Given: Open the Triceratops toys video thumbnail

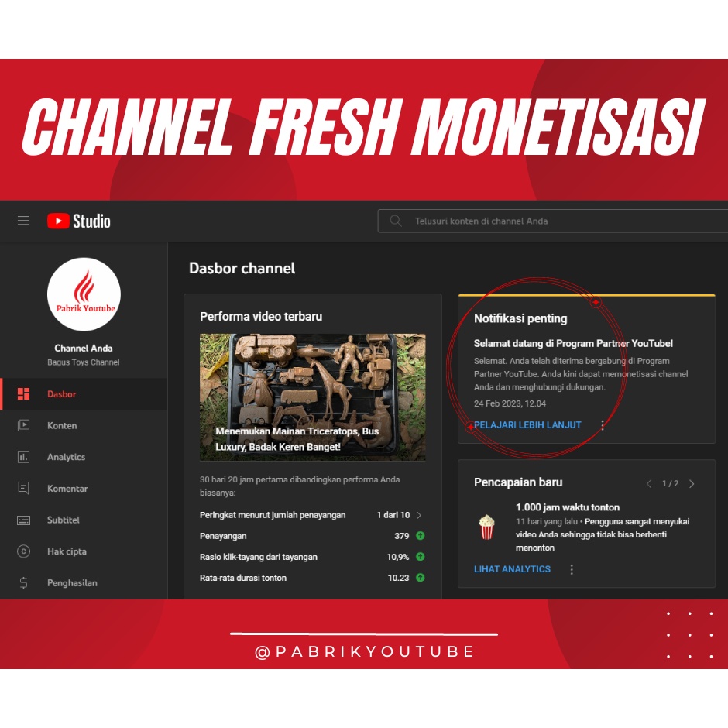Looking at the screenshot, I should (x=312, y=397).
